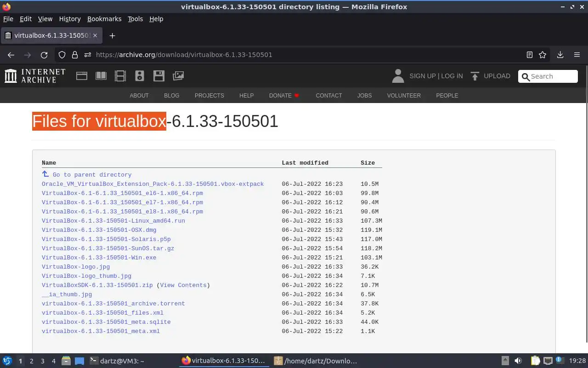Open the Audio speaker icon

pyautogui.click(x=140, y=76)
